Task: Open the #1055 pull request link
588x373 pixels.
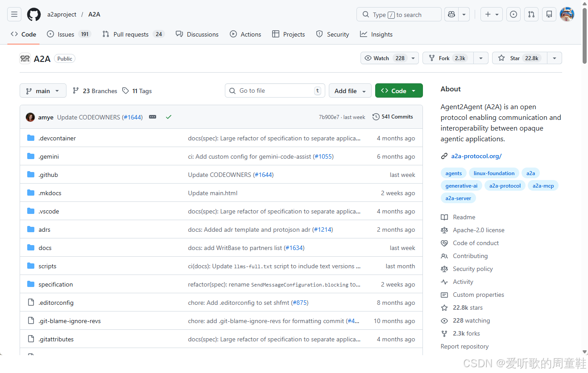Action: (x=323, y=156)
